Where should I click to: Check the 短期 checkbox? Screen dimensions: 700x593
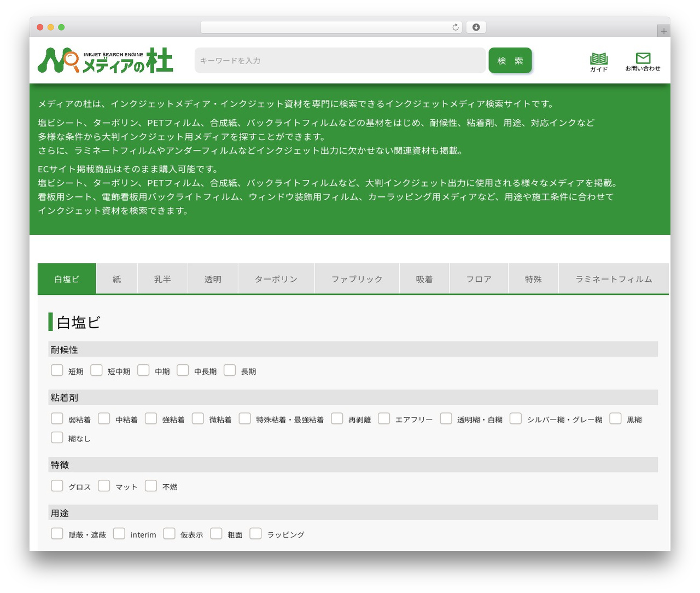(x=57, y=370)
